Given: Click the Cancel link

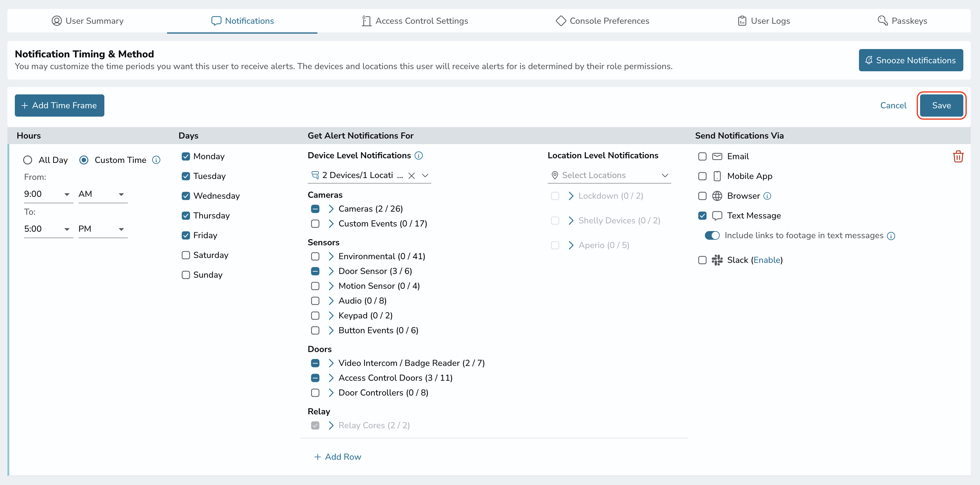Looking at the screenshot, I should [x=893, y=105].
